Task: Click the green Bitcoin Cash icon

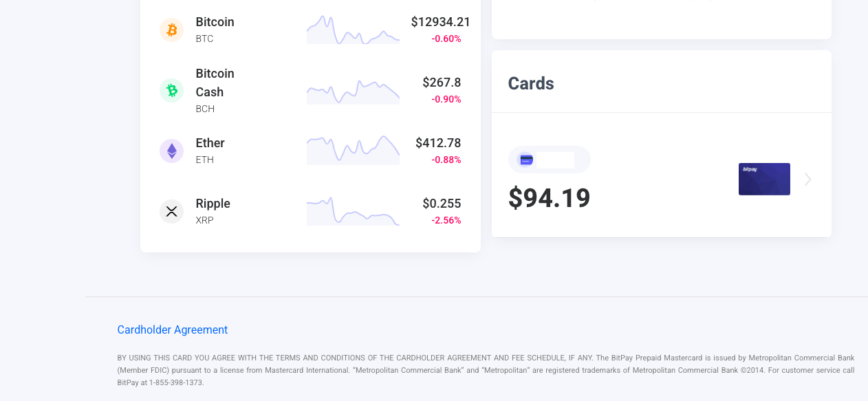Action: [171, 90]
